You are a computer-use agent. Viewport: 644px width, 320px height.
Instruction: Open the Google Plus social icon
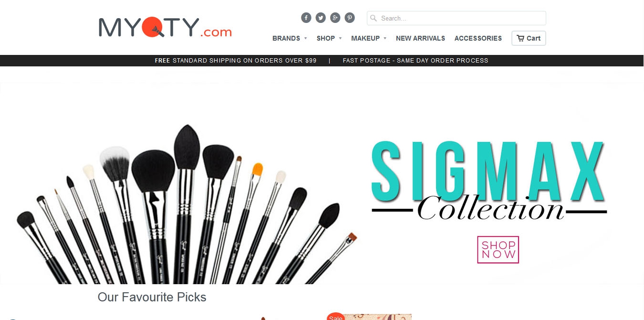click(x=335, y=18)
